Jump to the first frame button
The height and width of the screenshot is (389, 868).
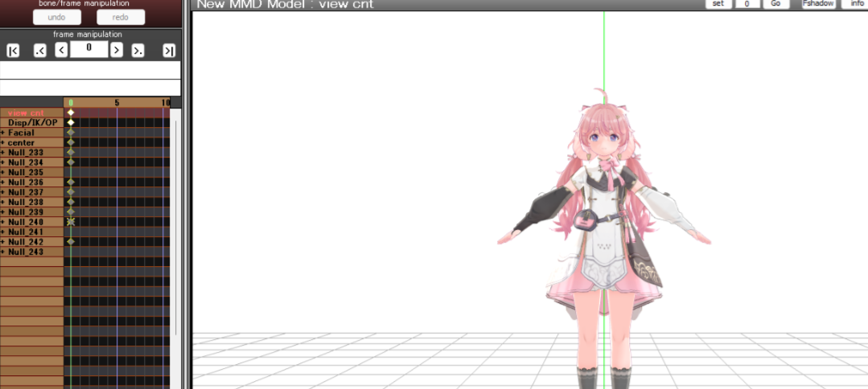click(13, 51)
